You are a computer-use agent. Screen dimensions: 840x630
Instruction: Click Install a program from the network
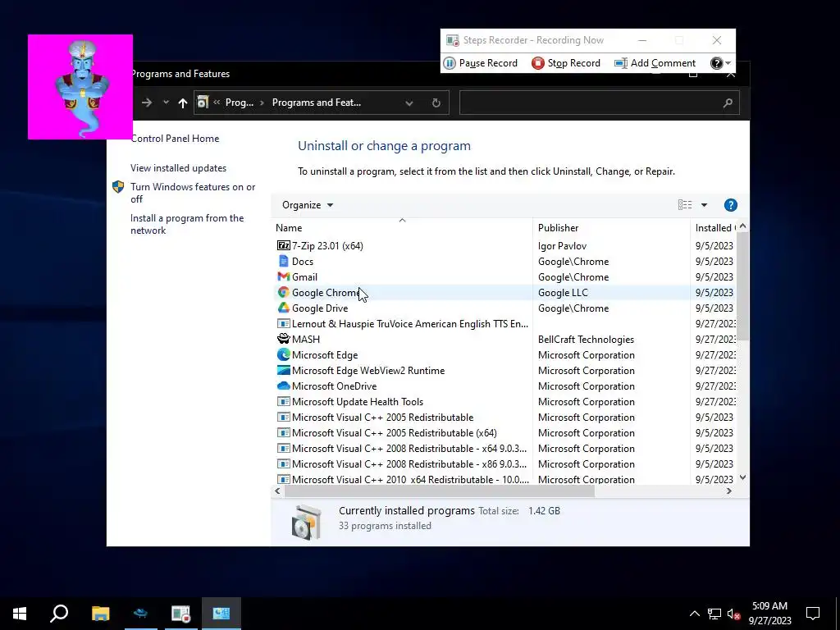[x=187, y=225]
